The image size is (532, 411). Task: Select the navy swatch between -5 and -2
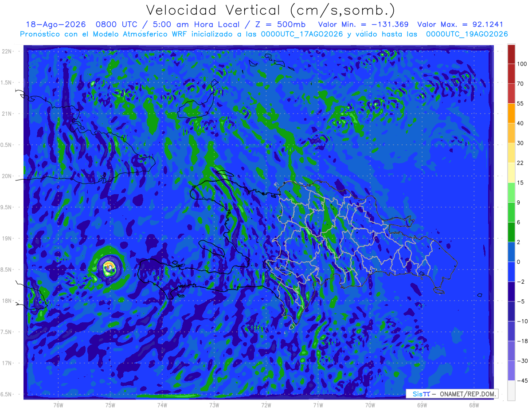tap(511, 291)
